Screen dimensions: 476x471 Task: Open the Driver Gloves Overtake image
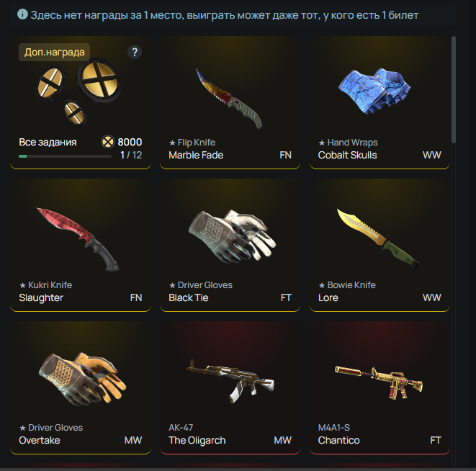[x=82, y=379]
